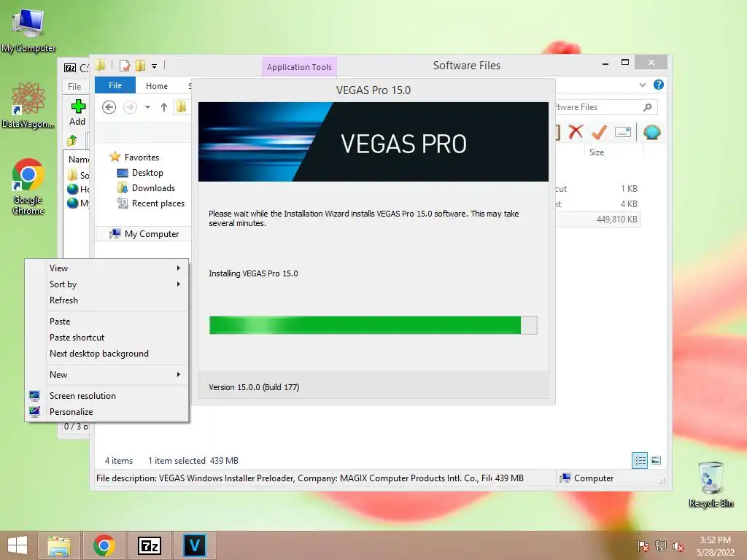Open Screen resolution from the context menu
747x560 pixels.
107,396
